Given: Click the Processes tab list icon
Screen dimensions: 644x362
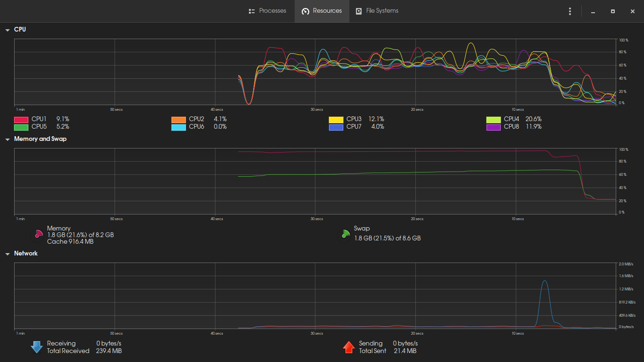Looking at the screenshot, I should [x=252, y=11].
